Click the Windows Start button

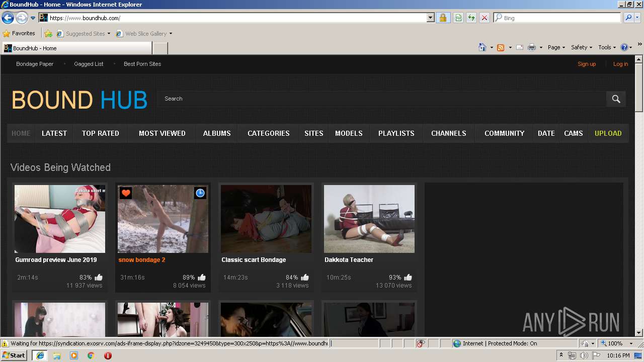[x=14, y=355]
